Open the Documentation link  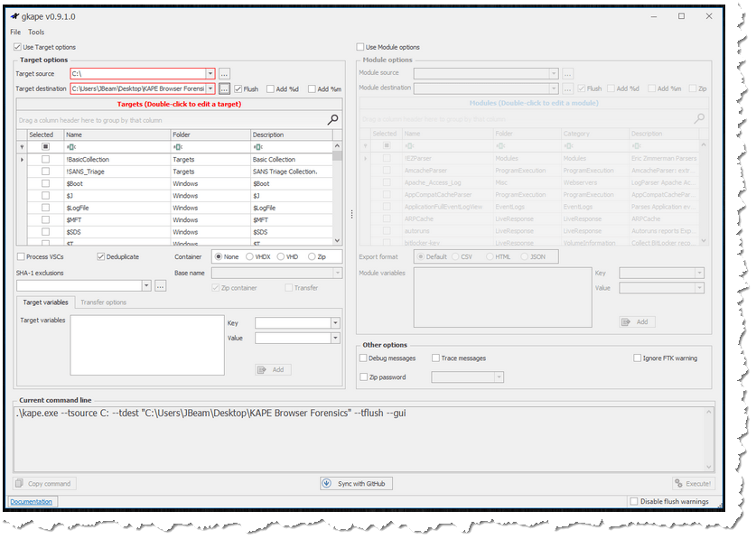coord(33,501)
